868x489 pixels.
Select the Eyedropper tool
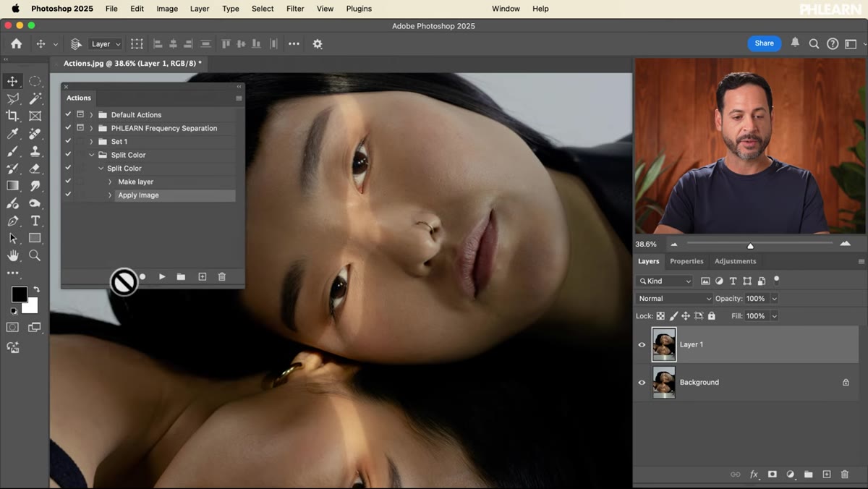[12, 134]
